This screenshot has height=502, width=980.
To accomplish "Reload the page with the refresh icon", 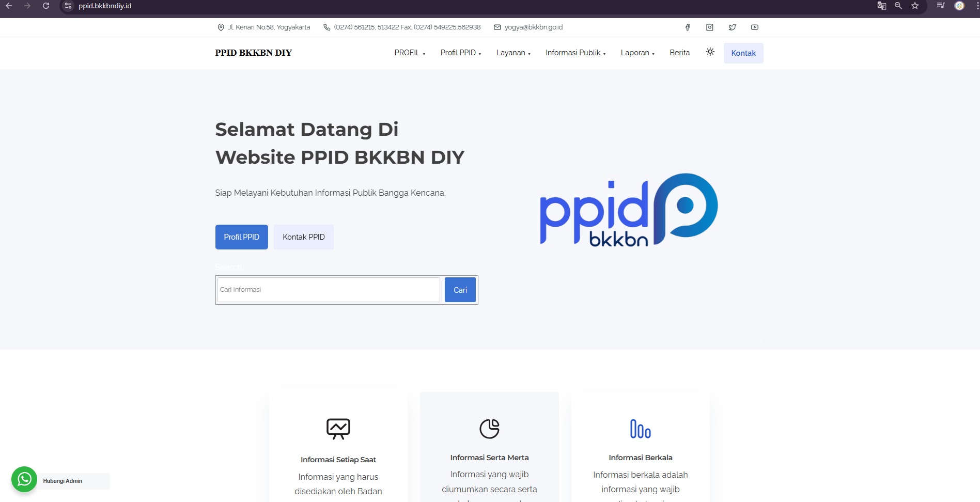I will click(46, 6).
